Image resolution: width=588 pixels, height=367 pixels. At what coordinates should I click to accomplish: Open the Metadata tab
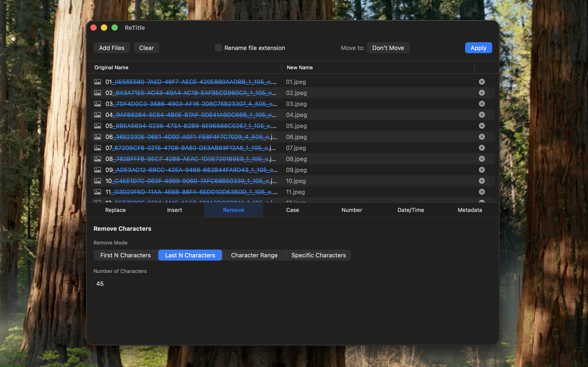[x=469, y=210]
